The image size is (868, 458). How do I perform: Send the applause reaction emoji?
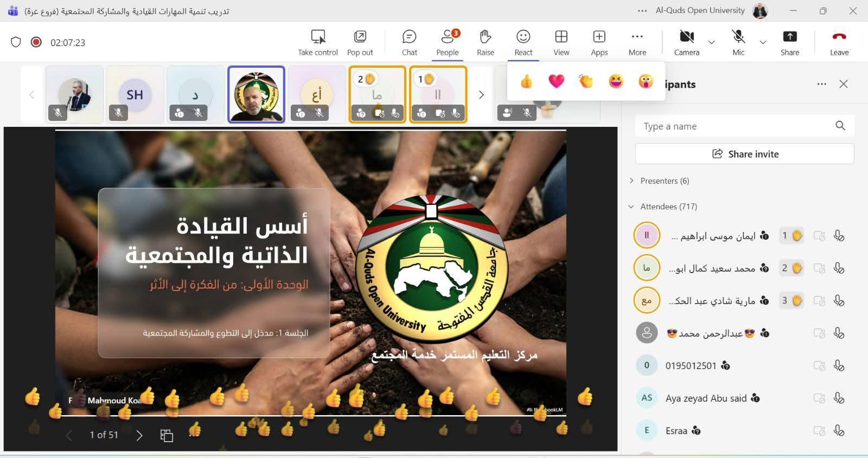tap(586, 81)
